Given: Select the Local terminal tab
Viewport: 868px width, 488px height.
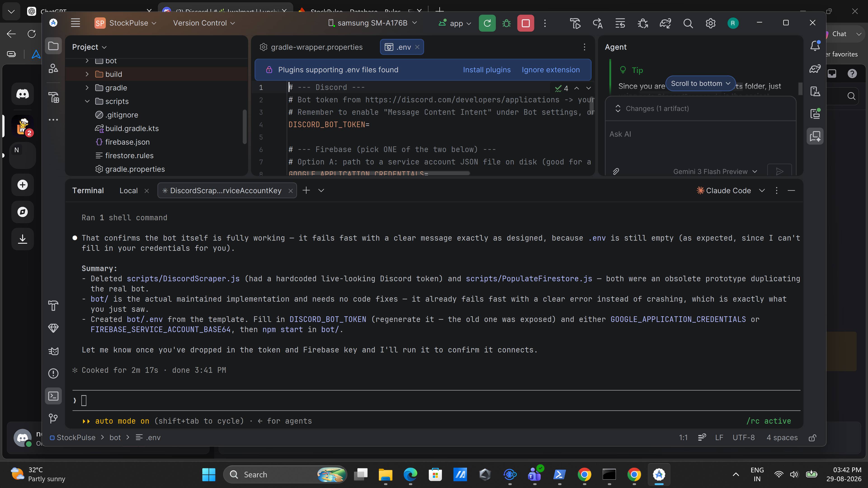Looking at the screenshot, I should coord(128,191).
